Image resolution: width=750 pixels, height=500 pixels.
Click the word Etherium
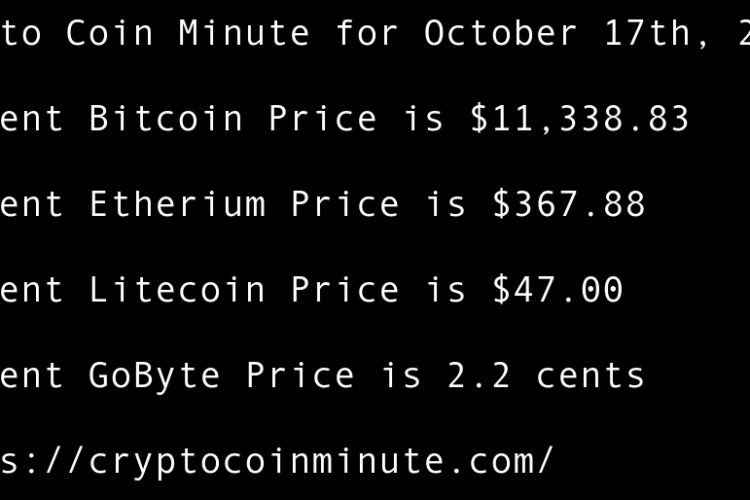pos(177,205)
